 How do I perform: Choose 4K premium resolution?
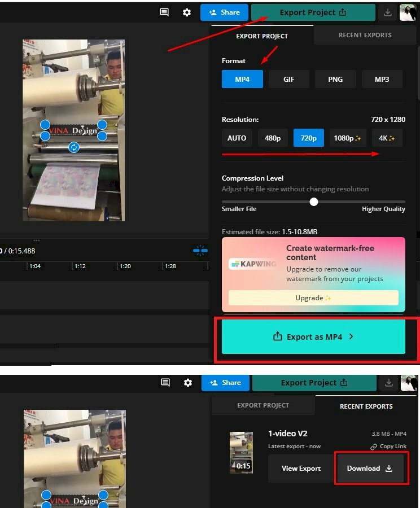pos(387,138)
